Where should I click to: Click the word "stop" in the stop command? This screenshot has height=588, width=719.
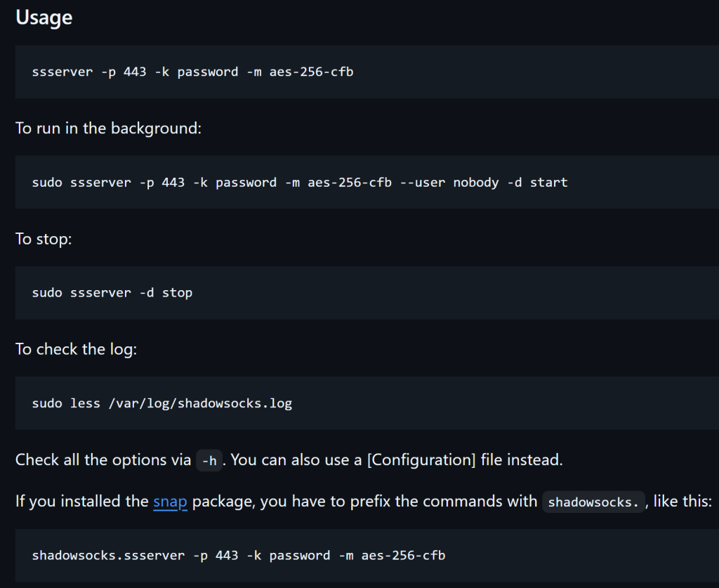point(177,292)
